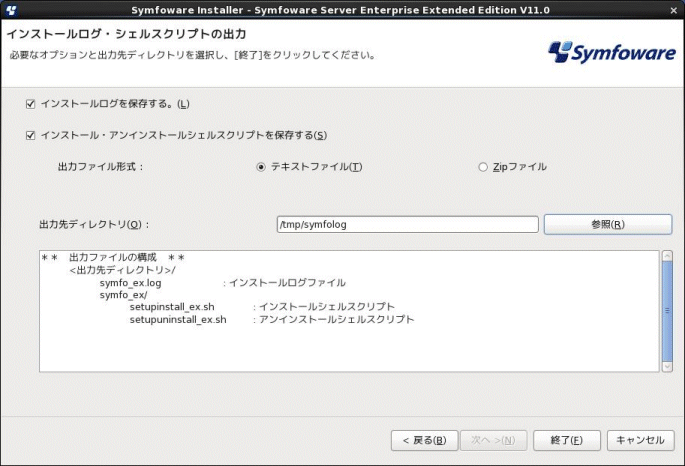Click the 出力先ディレクトリ path input field
This screenshot has width=685, height=466.
(408, 224)
